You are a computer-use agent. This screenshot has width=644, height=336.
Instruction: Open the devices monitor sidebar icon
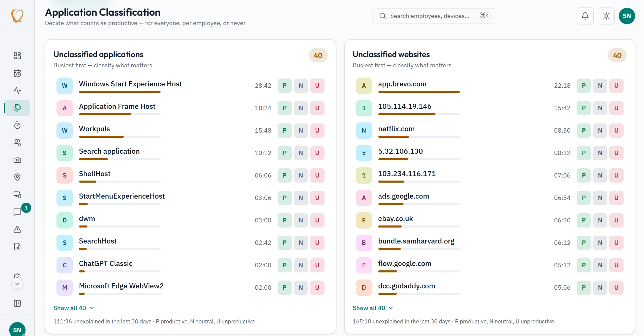pyautogui.click(x=17, y=195)
